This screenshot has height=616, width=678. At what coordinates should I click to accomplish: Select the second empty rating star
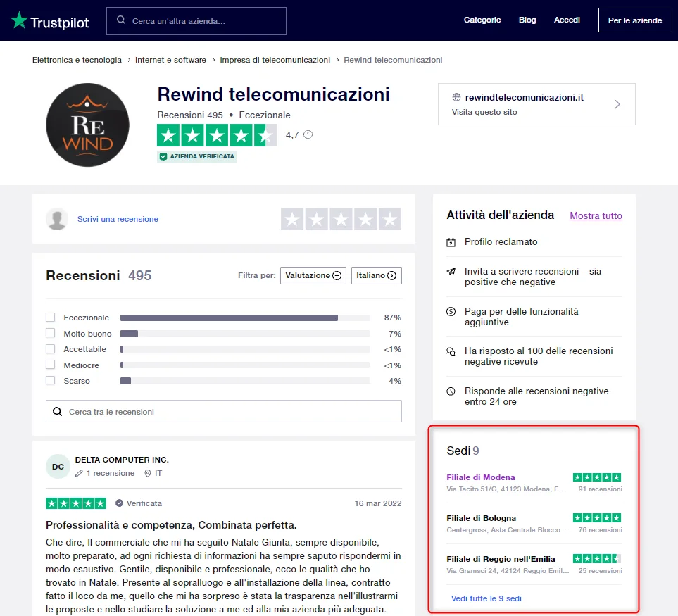[x=317, y=219]
